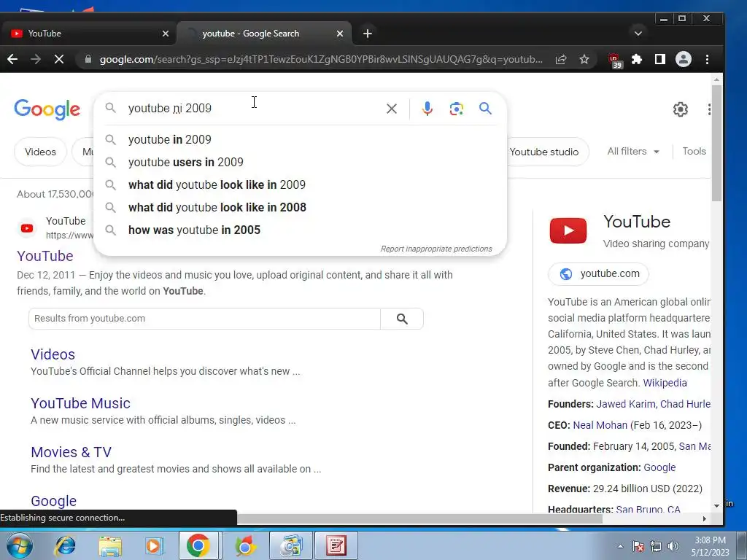Click the horizontal scrollbar thumb

[419, 518]
